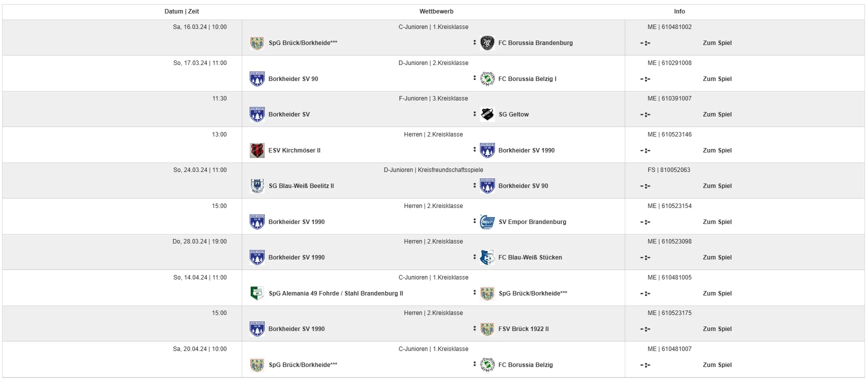Click score placeholder for SG Geltow match
The height and width of the screenshot is (381, 868).
pos(645,114)
